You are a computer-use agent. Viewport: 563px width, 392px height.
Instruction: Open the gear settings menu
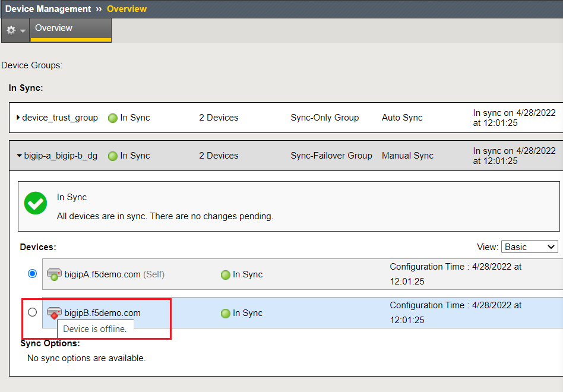[x=15, y=30]
